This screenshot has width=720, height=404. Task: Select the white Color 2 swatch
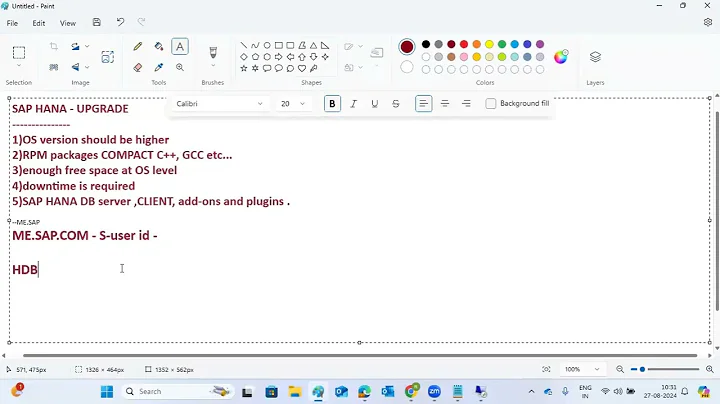point(406,67)
